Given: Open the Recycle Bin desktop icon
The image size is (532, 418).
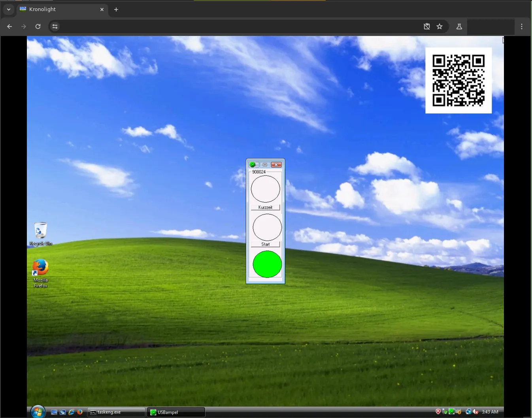Looking at the screenshot, I should click(x=40, y=234).
